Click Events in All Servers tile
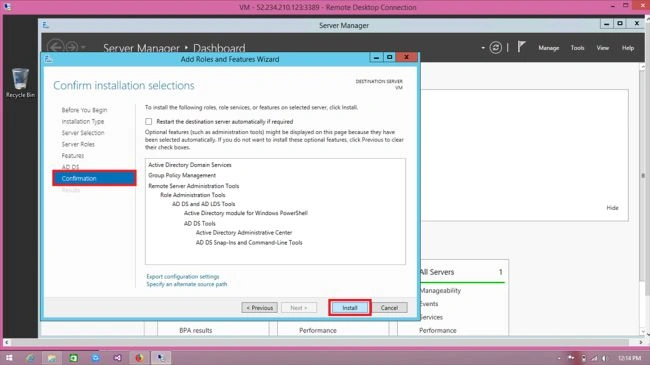The height and width of the screenshot is (365, 650). (x=429, y=304)
